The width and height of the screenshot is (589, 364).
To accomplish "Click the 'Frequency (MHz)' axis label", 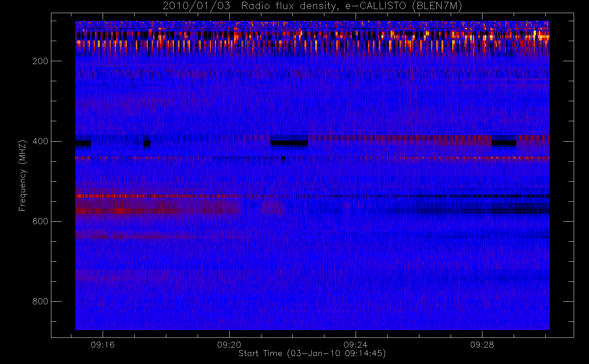I will (x=23, y=175).
